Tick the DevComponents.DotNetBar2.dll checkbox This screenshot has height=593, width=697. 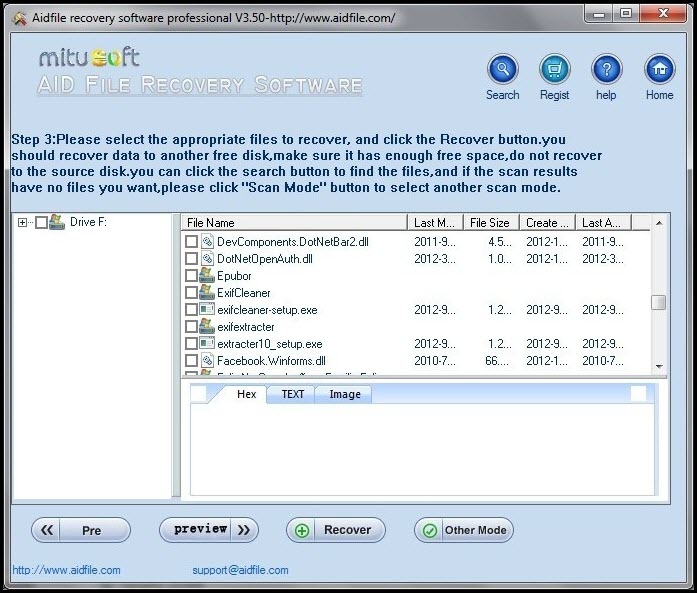[x=191, y=241]
